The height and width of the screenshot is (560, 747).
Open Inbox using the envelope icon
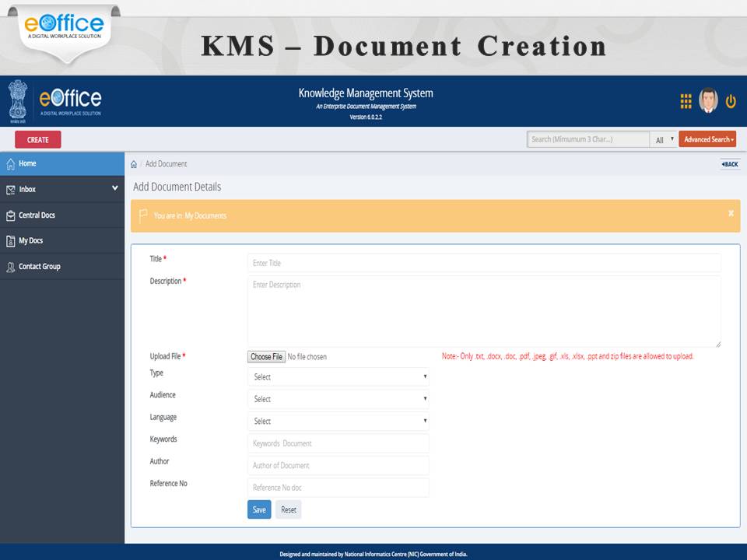click(12, 188)
